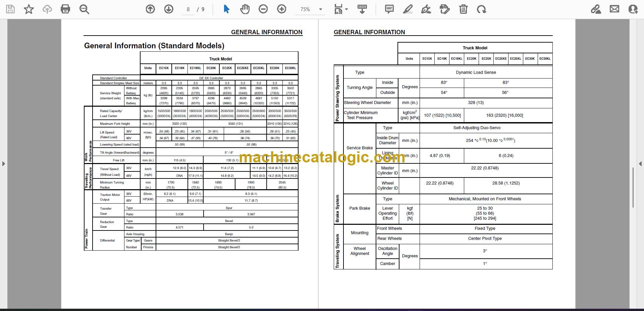Click 'Standard Simplex Mast Size' row label
644x311 pixels.
119,83
